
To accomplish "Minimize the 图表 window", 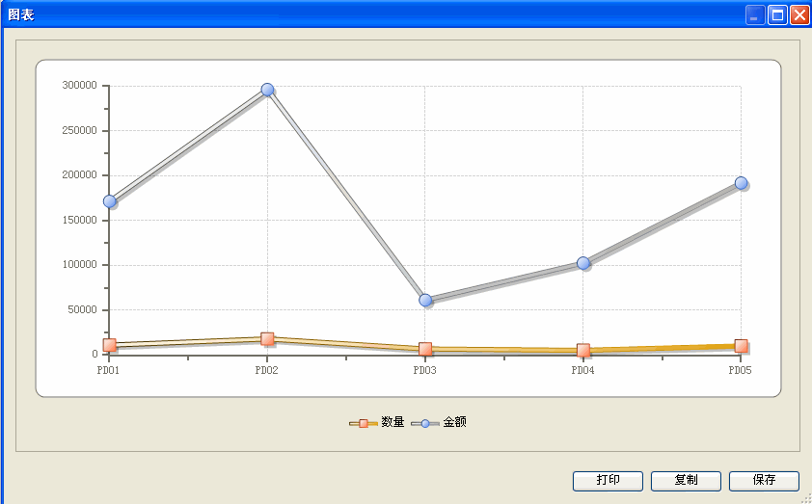I will pyautogui.click(x=755, y=15).
